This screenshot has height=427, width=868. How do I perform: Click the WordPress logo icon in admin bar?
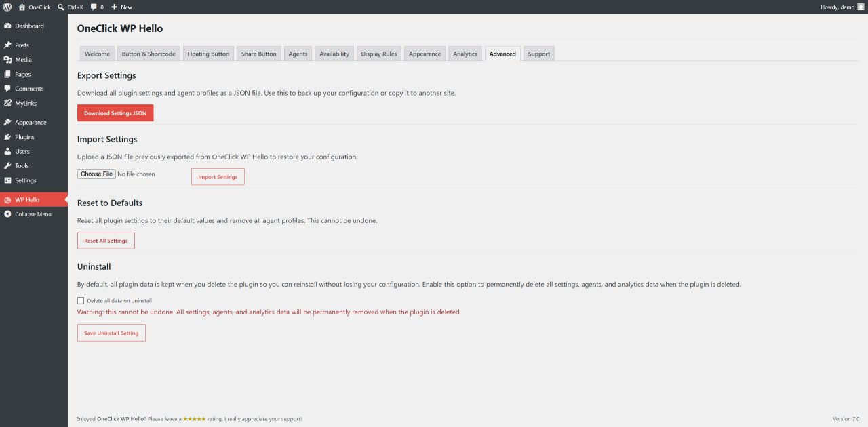pyautogui.click(x=7, y=7)
